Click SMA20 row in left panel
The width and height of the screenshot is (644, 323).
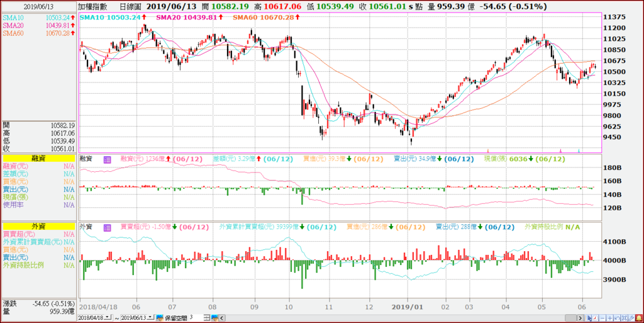pyautogui.click(x=38, y=25)
